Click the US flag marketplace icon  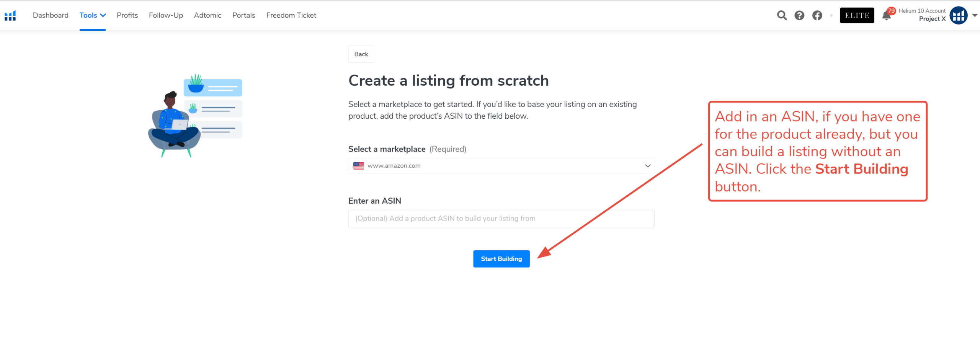[358, 166]
